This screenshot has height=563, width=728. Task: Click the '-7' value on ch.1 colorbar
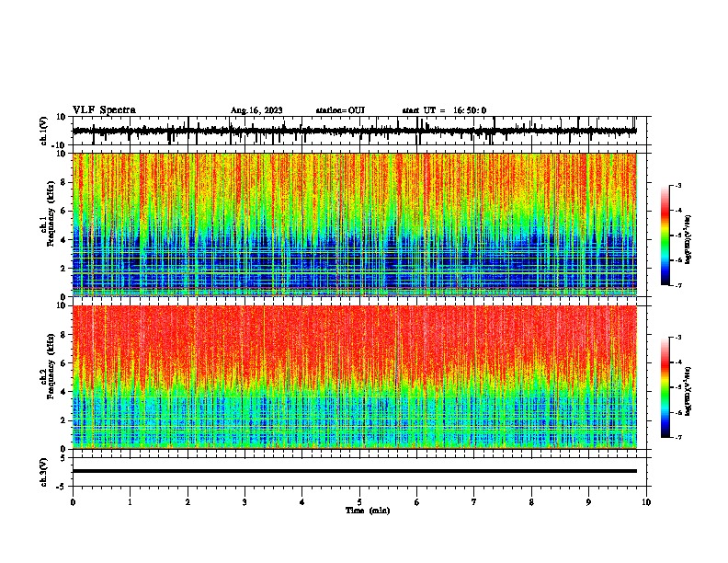[678, 285]
